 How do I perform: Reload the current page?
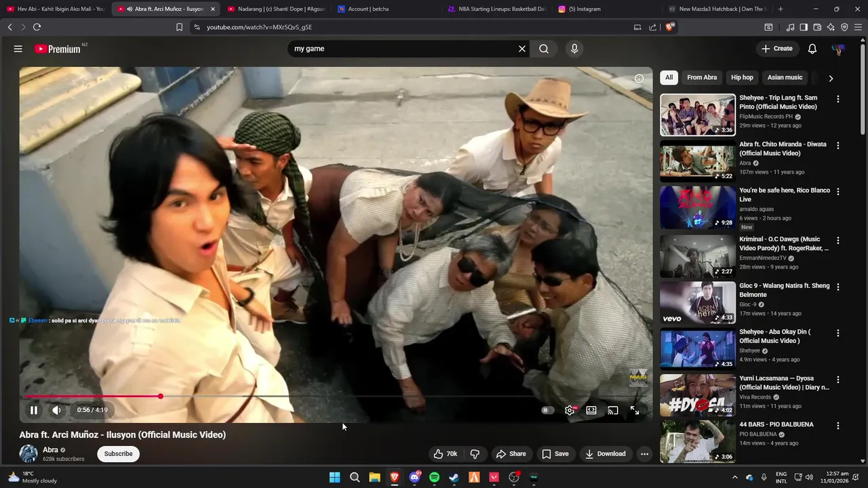pyautogui.click(x=37, y=27)
